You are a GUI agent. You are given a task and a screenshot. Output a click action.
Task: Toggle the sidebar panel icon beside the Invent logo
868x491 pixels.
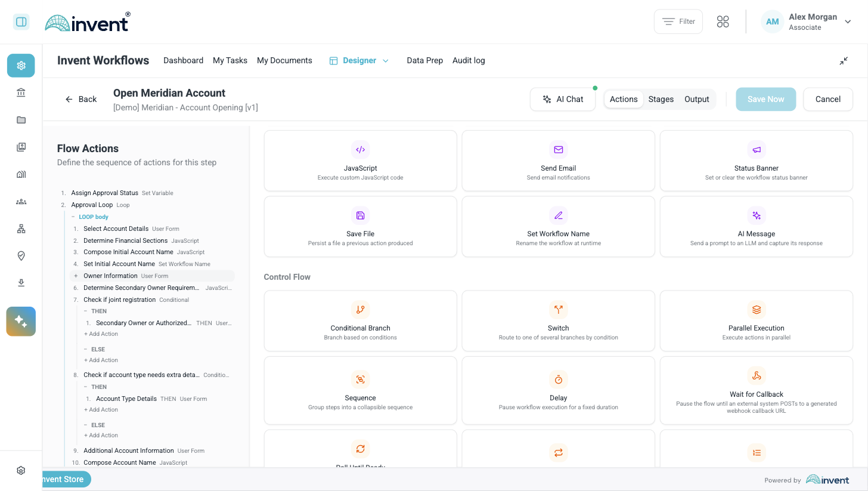[21, 22]
